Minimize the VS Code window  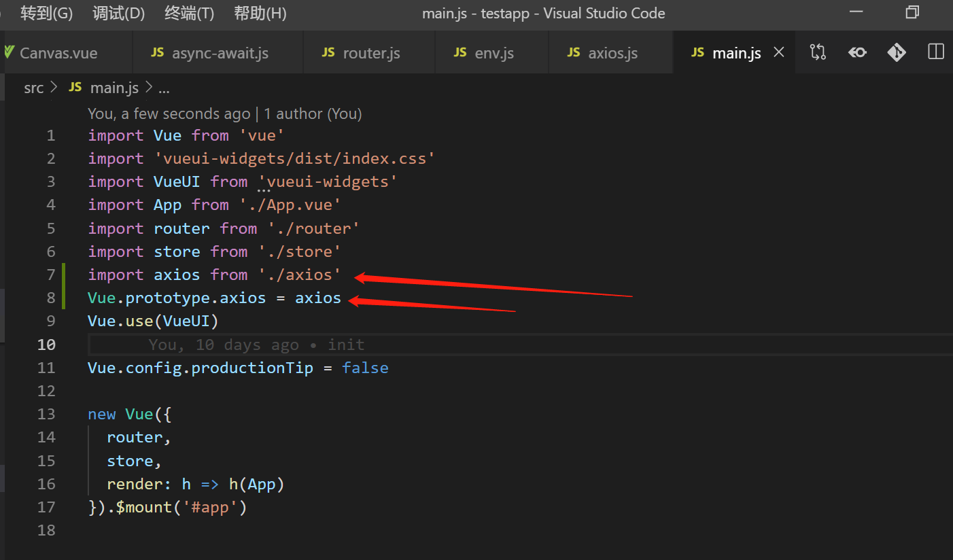coord(856,12)
